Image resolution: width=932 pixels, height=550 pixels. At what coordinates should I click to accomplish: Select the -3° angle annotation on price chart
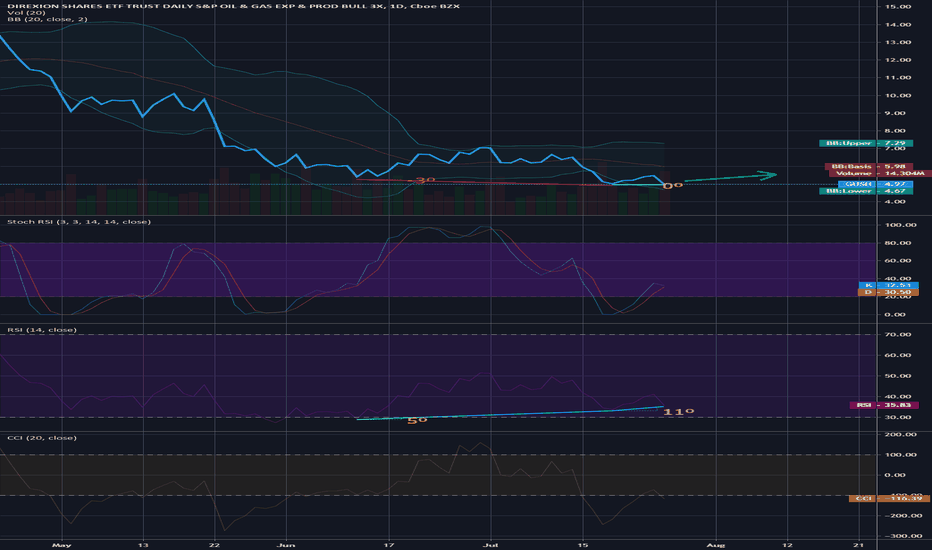click(423, 180)
